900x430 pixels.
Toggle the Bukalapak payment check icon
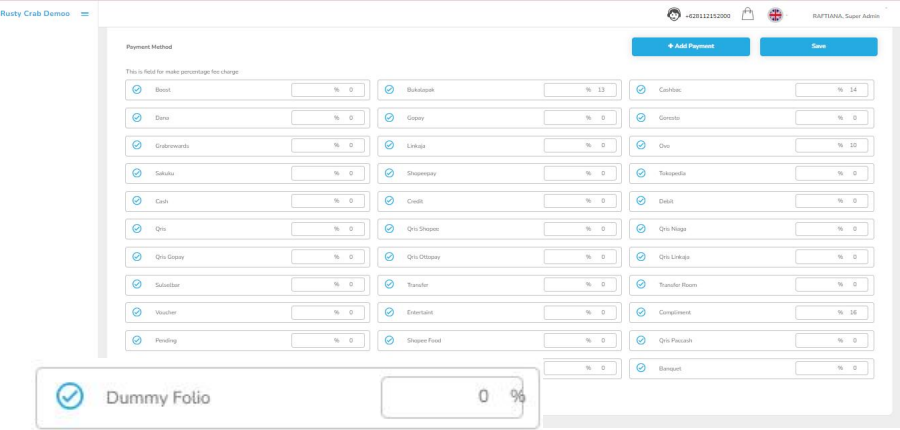389,90
